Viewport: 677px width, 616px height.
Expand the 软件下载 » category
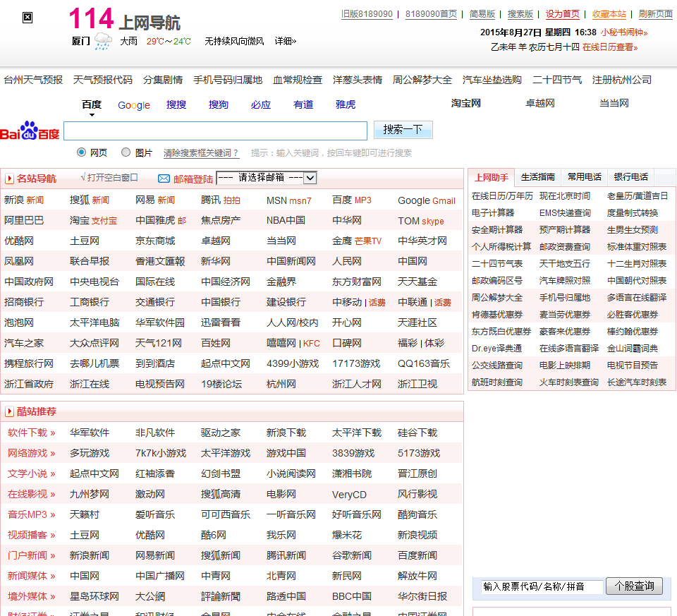point(32,433)
